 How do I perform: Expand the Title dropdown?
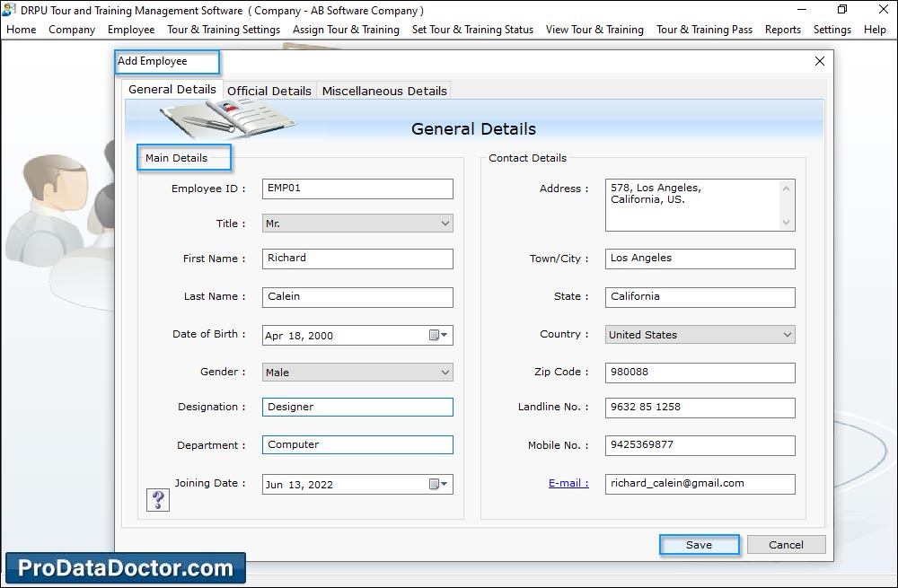(x=445, y=224)
